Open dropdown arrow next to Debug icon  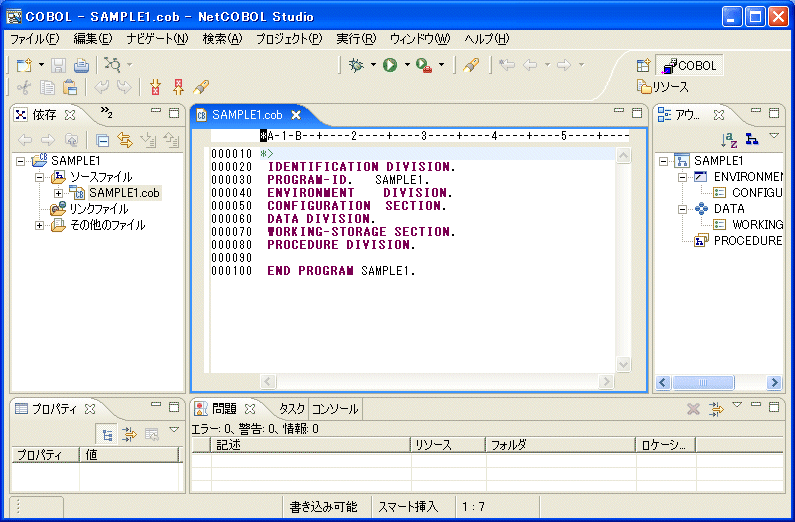pos(373,65)
